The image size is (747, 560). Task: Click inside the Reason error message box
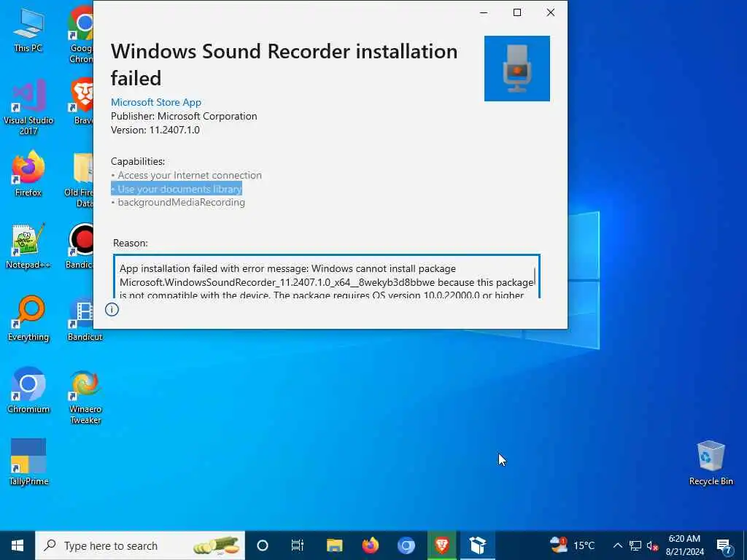(326, 277)
